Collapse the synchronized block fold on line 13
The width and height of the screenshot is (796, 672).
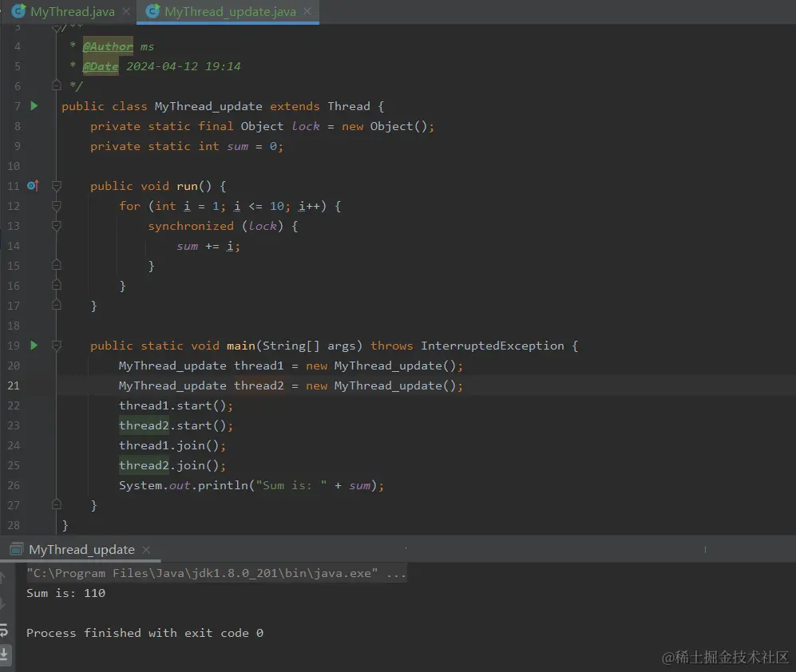coord(57,226)
